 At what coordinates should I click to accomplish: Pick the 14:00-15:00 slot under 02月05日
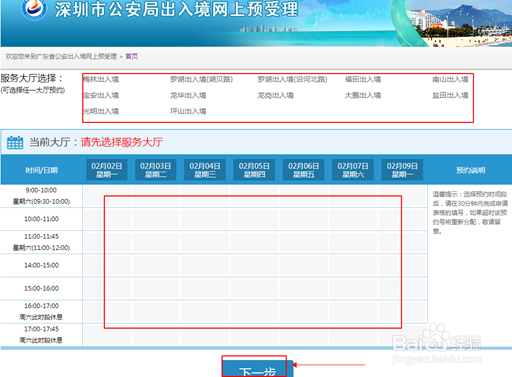pyautogui.click(x=254, y=265)
